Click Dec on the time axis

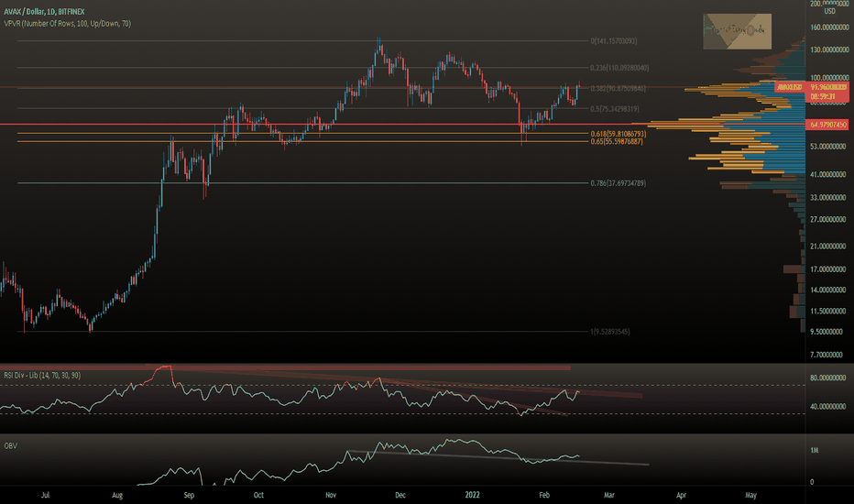[400, 495]
